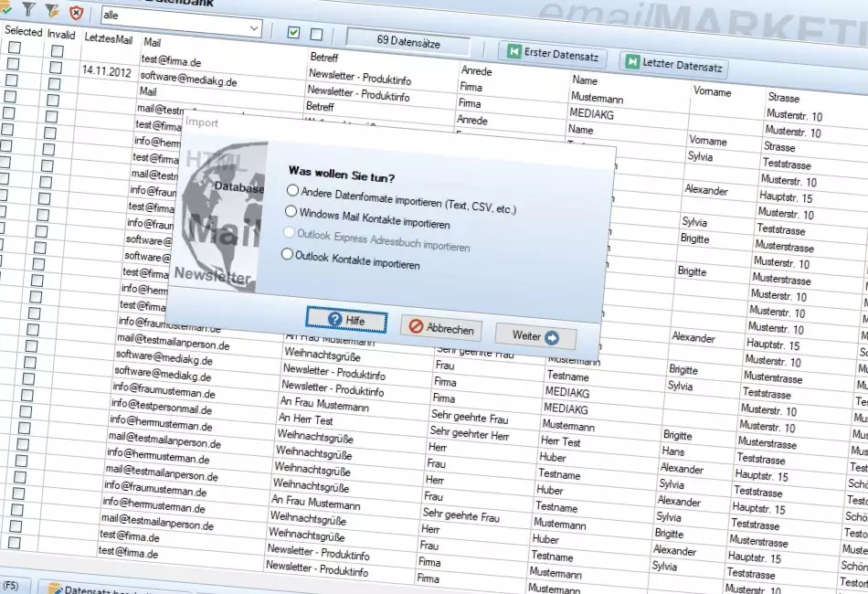
Task: Select 'Windows Mail Kontakte importieren' option
Action: coord(291,211)
